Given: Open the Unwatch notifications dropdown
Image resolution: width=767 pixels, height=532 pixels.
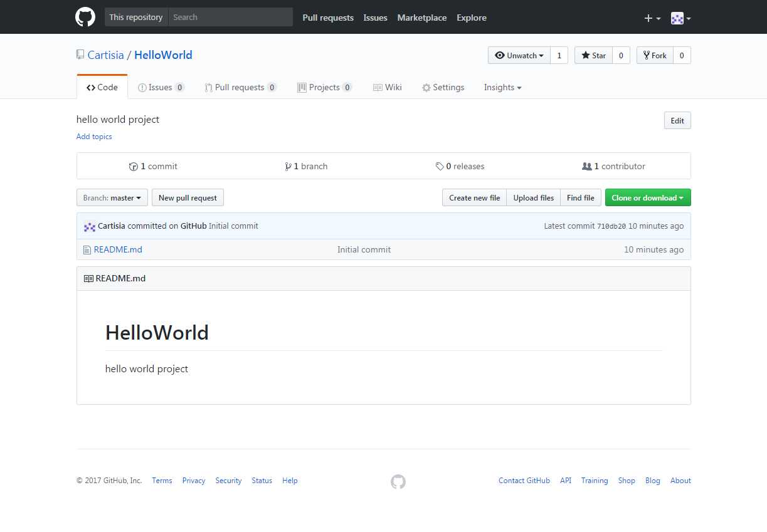Looking at the screenshot, I should click(519, 55).
